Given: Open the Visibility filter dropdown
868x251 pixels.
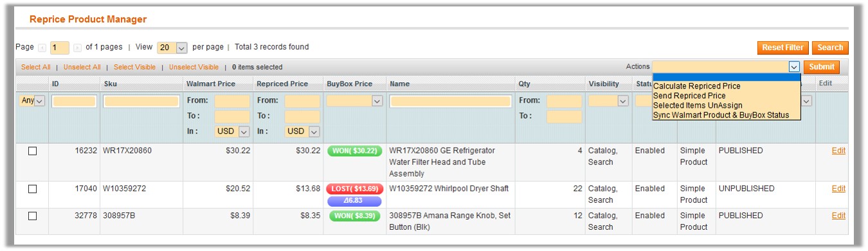Looking at the screenshot, I should pos(608,101).
